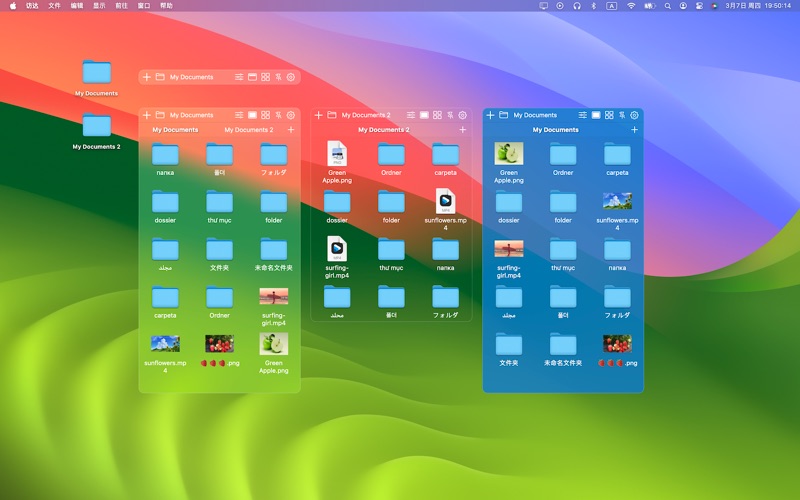Select the sunflowers.mp4 thumbnail in the blue panel

tap(617, 202)
